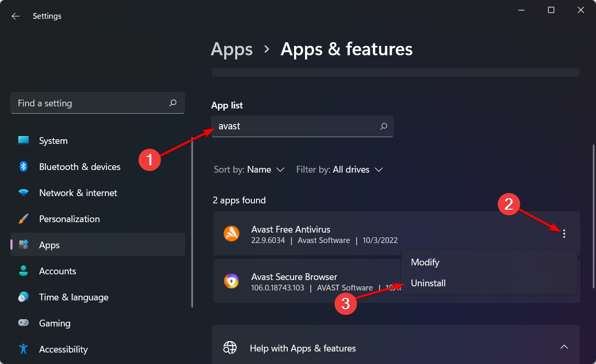The width and height of the screenshot is (596, 364).
Task: Click search magnifier in App list box
Action: click(x=384, y=126)
